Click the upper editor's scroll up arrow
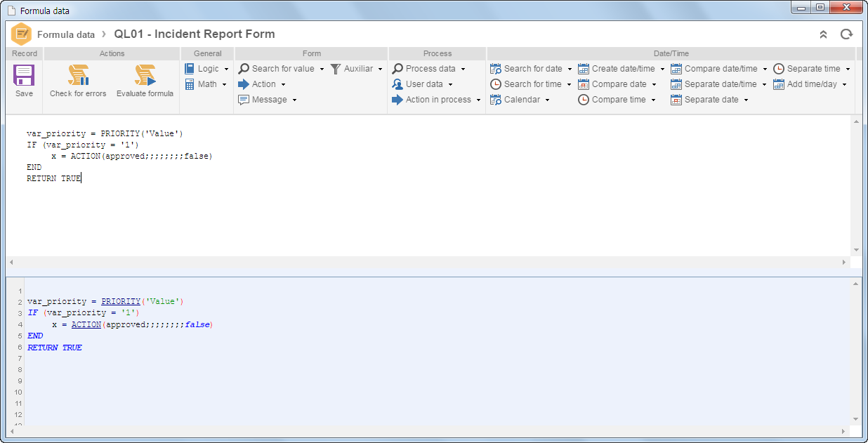Image resolution: width=868 pixels, height=443 pixels. (856, 122)
